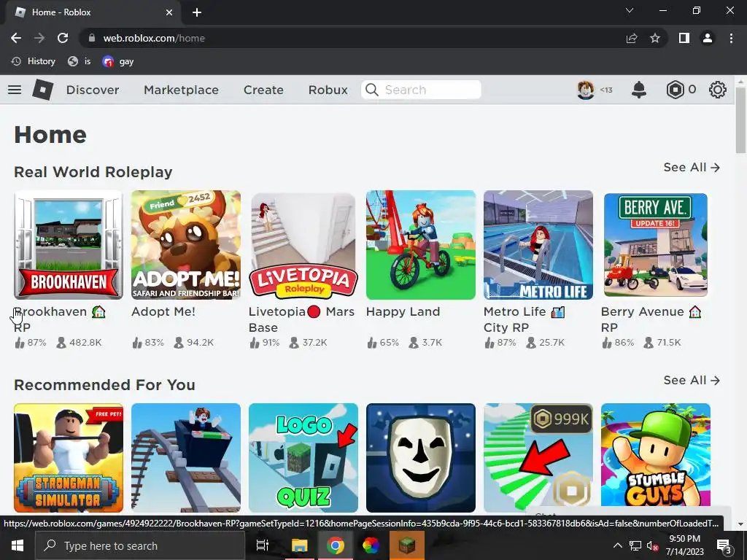This screenshot has width=747, height=560.
Task: Open the notifications bell
Action: tap(639, 90)
